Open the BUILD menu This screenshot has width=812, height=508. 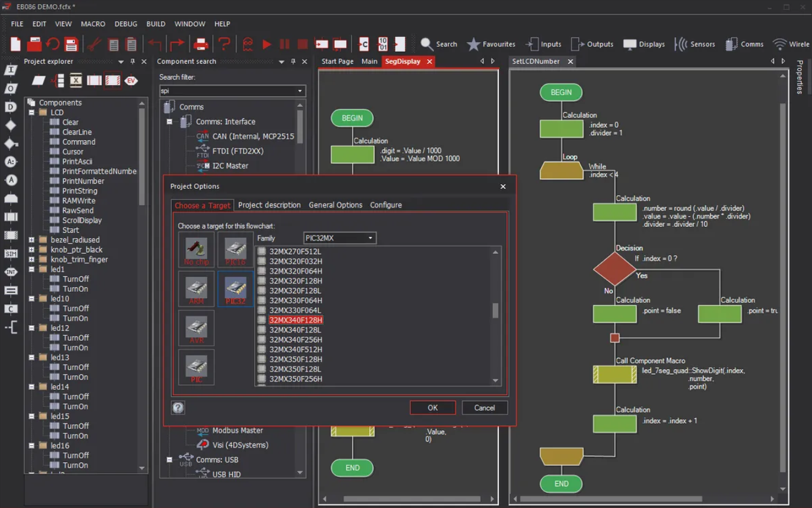click(x=156, y=24)
